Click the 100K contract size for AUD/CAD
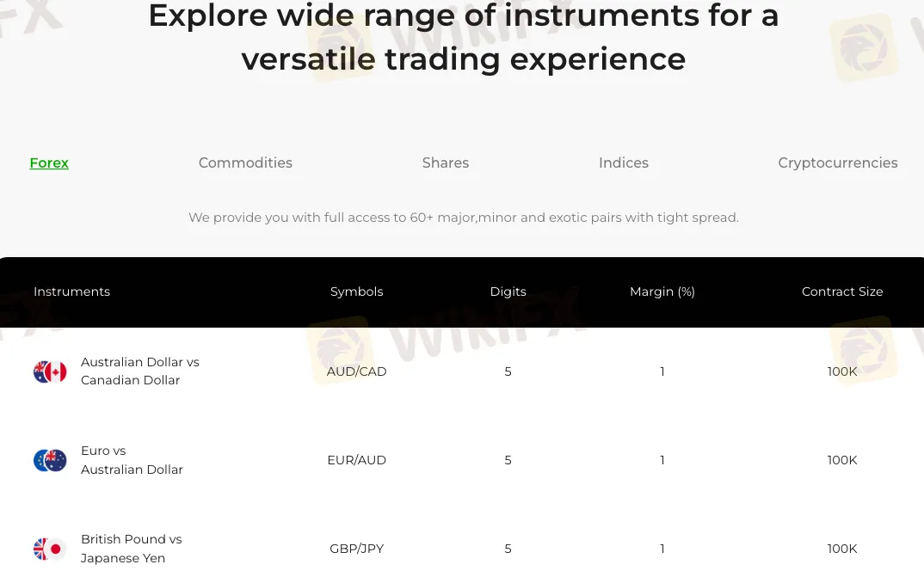 tap(842, 371)
